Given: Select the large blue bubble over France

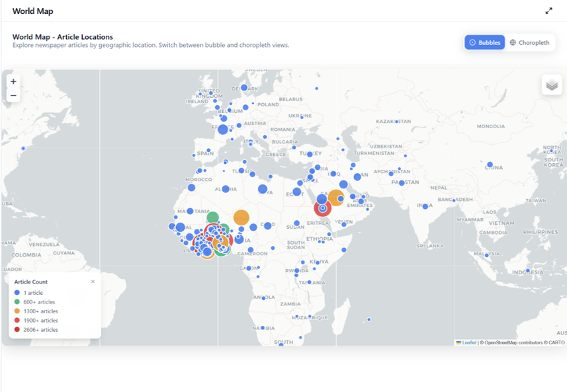Looking at the screenshot, I should coord(223,130).
